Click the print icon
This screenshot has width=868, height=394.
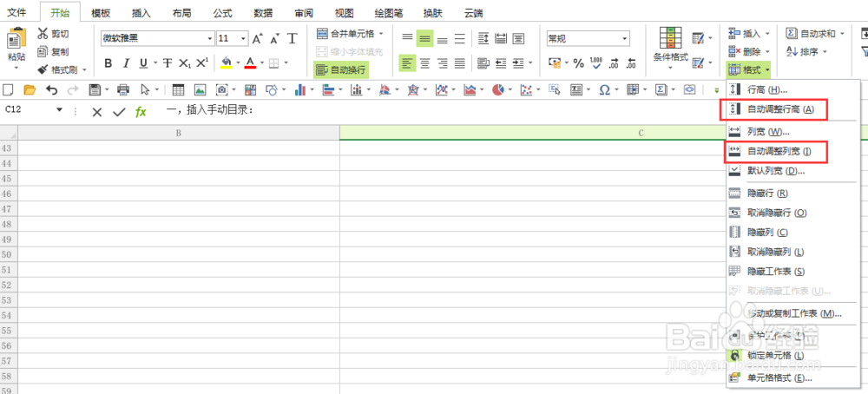123,89
